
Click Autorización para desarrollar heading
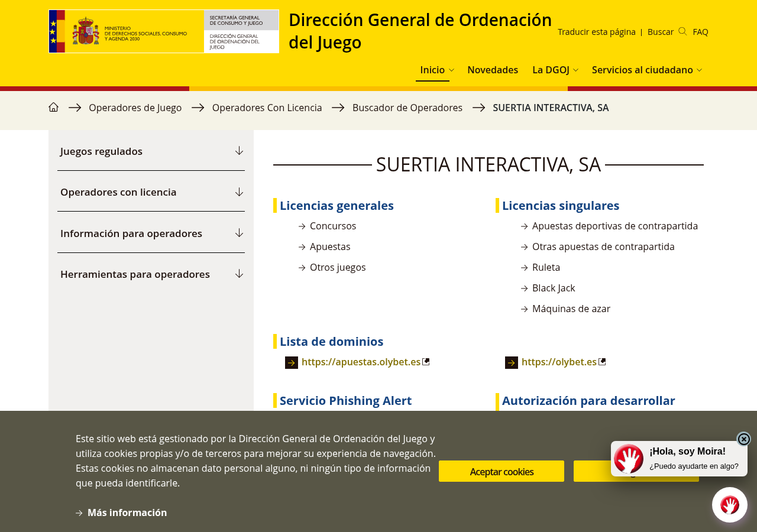(x=588, y=401)
